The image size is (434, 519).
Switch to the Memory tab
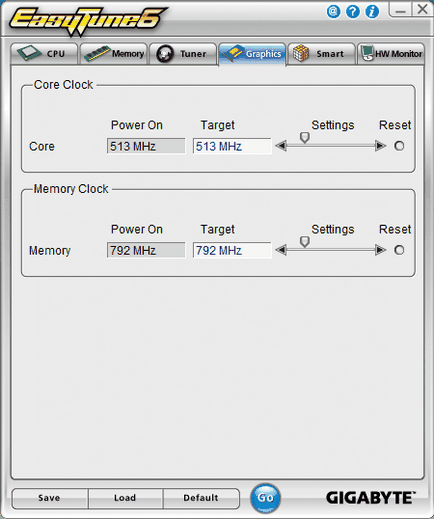(x=114, y=54)
